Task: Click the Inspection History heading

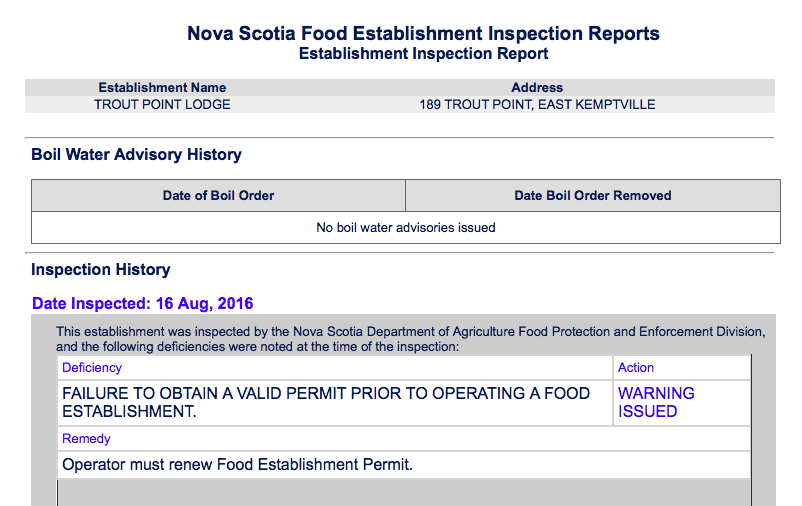Action: 101,270
